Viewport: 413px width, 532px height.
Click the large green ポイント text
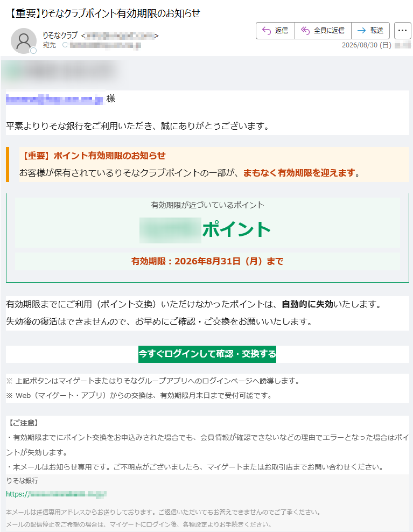tap(236, 229)
